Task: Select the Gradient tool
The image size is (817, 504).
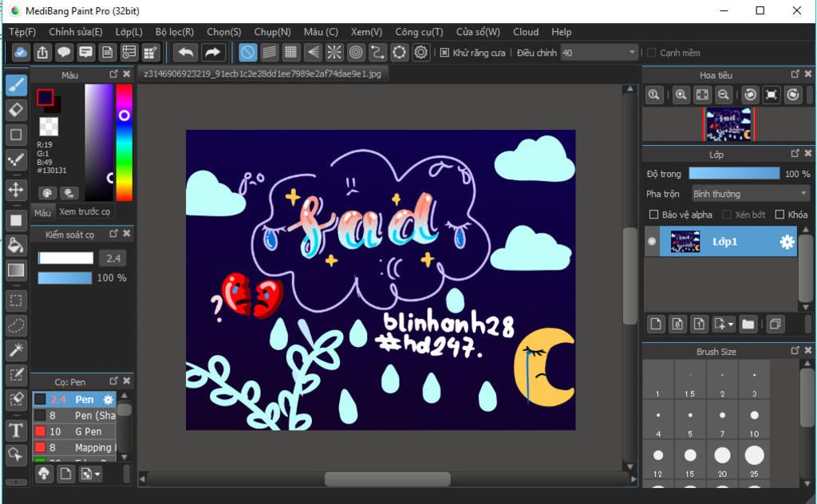Action: (16, 270)
